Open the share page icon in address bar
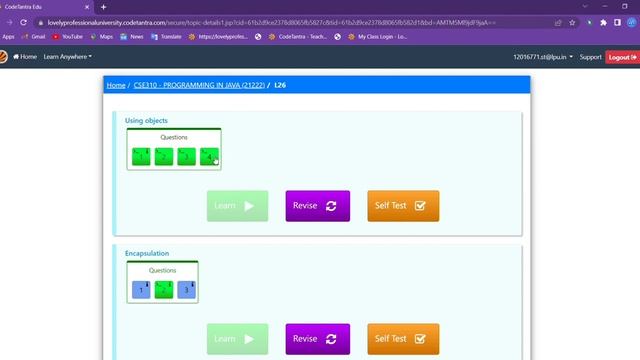 point(558,23)
